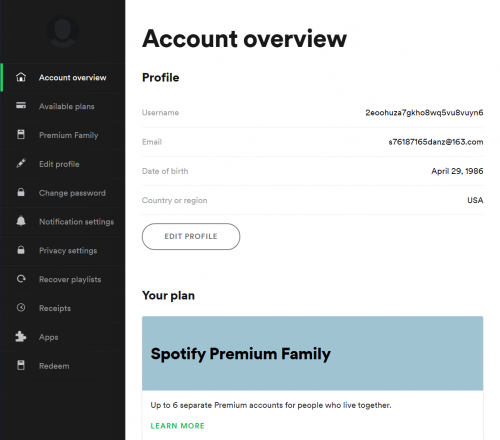Viewport: 500px width, 440px height.
Task: Click the refresh icon for Recover playlists
Action: click(x=21, y=279)
